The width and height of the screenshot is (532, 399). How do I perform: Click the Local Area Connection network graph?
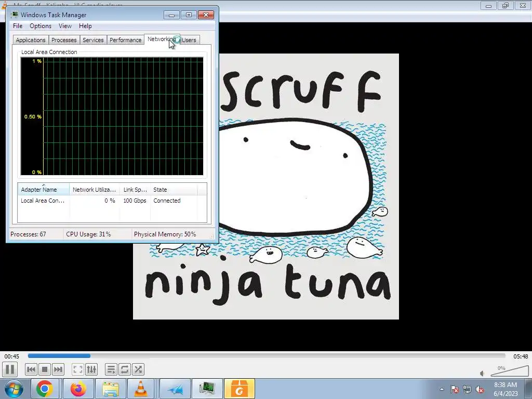click(112, 116)
